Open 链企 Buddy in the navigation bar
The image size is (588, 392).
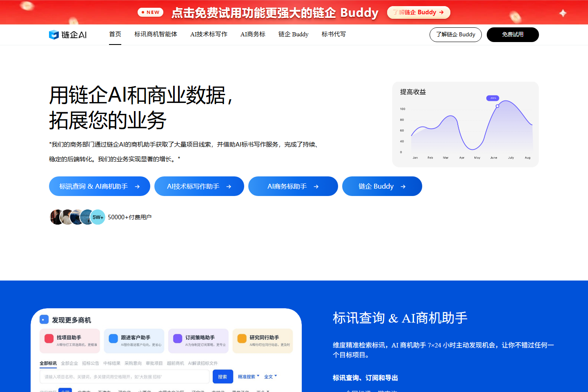coord(293,34)
